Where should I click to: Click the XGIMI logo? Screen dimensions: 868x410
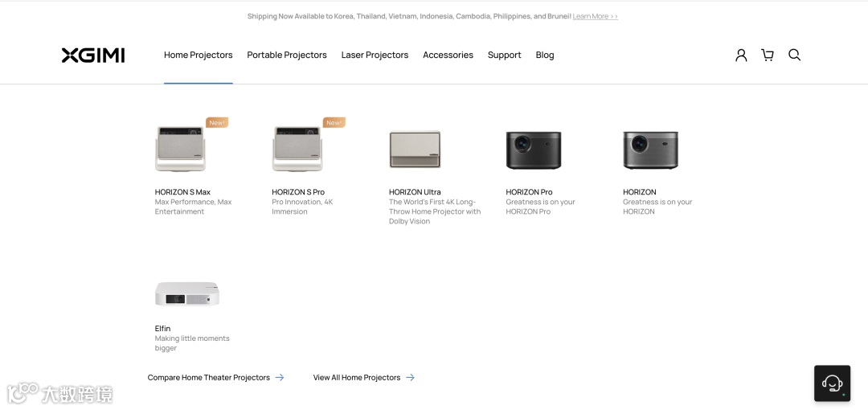(93, 55)
